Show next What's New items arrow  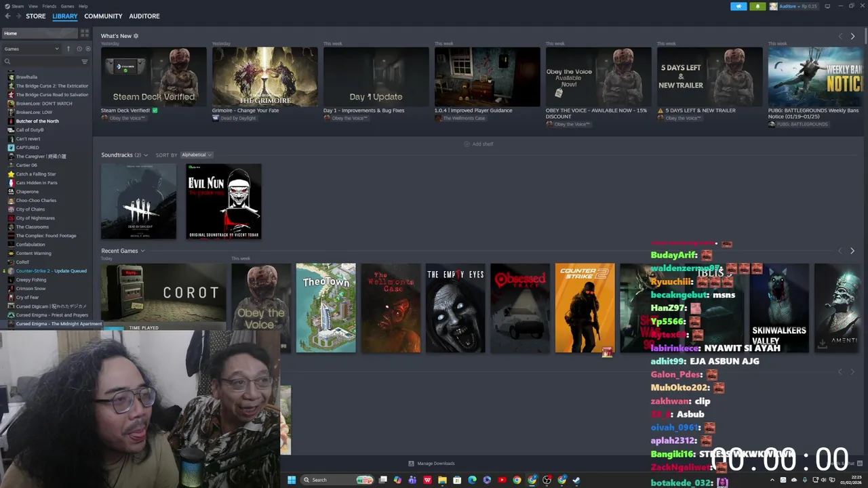[852, 36]
